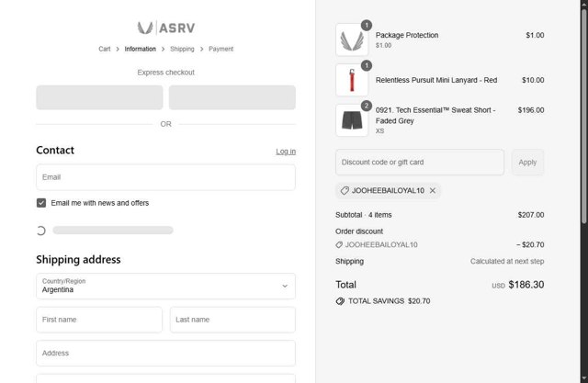
Task: Focus the Discount code or gift card field
Action: coord(420,163)
